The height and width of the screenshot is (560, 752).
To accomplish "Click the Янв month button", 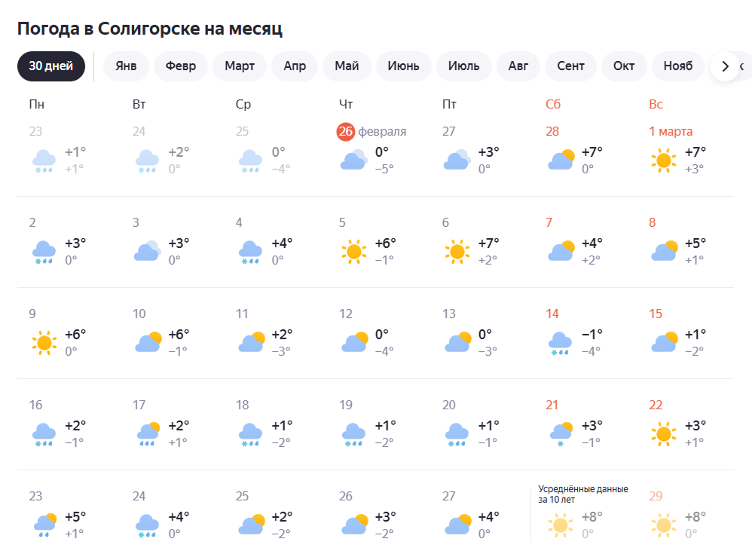I will 126,66.
